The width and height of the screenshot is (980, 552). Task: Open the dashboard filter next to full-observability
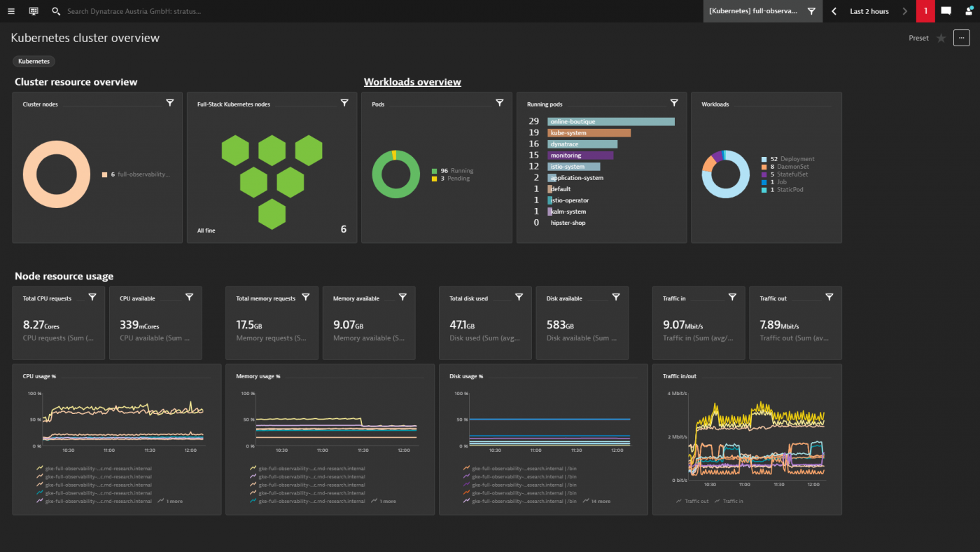coord(811,11)
